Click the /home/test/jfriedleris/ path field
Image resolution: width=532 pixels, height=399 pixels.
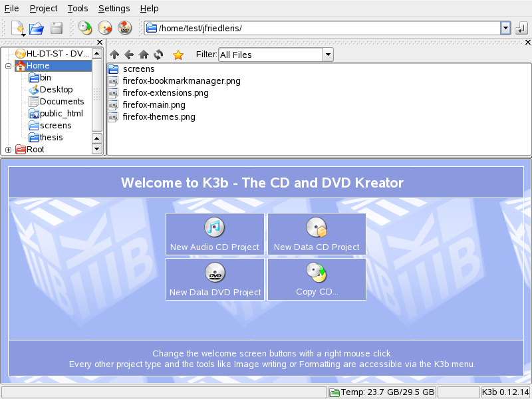[323, 28]
